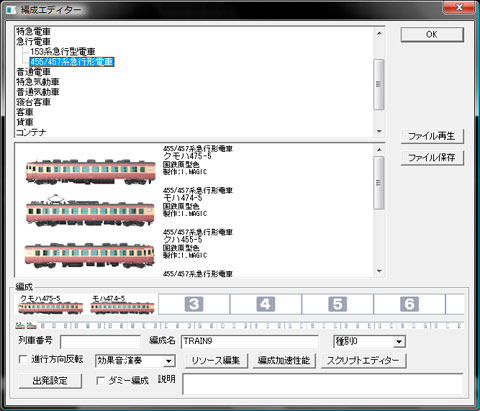Click ファイル再生 button

[432, 136]
